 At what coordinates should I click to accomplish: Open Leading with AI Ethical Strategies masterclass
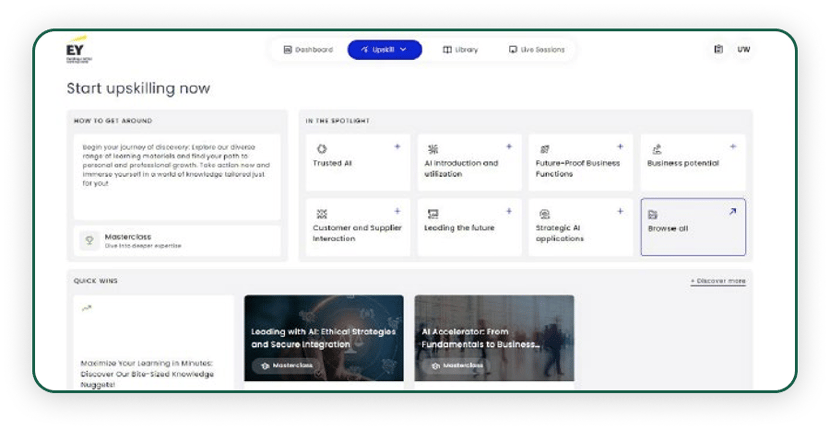[323, 337]
